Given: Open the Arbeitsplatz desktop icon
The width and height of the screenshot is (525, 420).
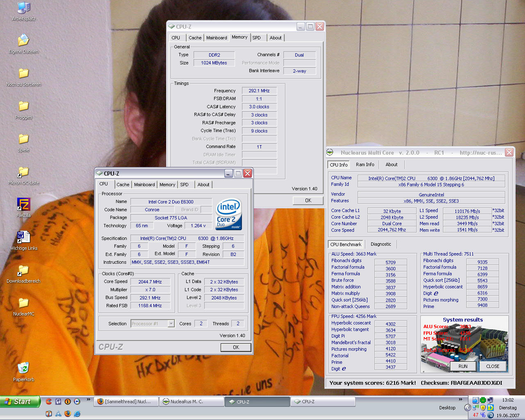Looking at the screenshot, I should (24, 11).
